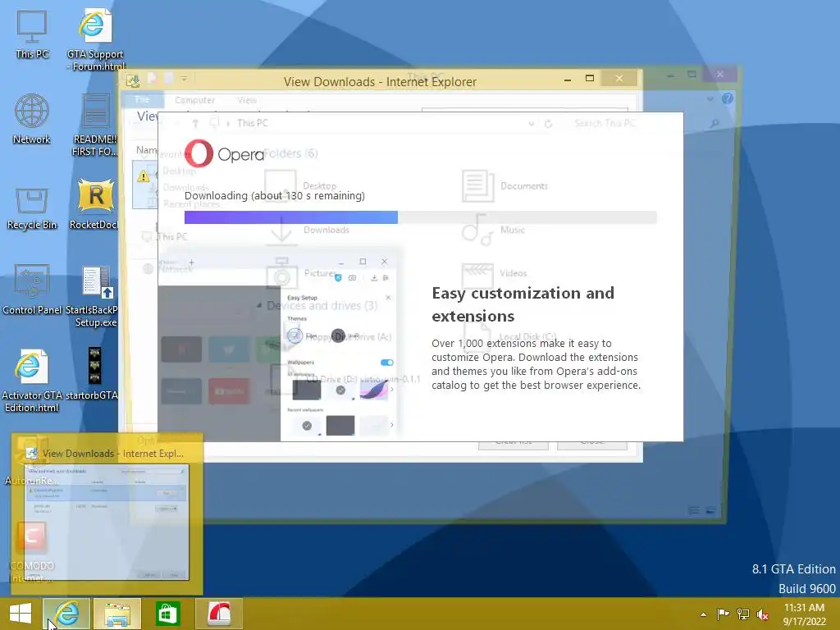Open the network tray icon

click(x=743, y=614)
